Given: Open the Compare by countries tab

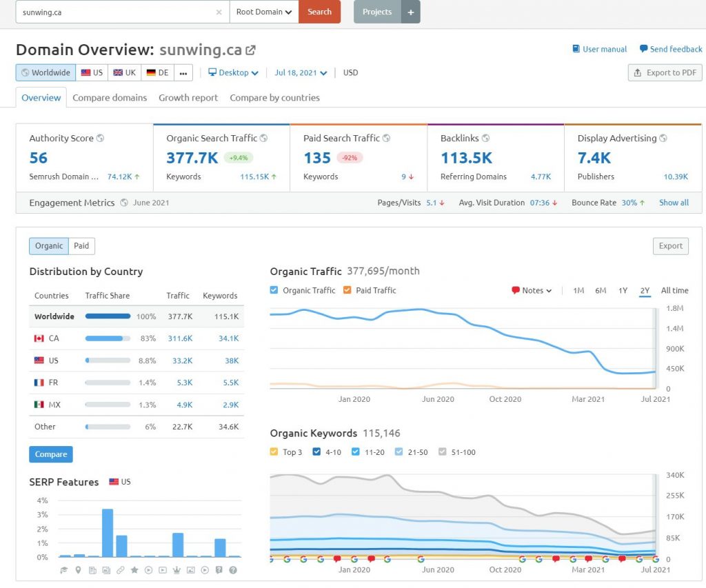Looking at the screenshot, I should pos(274,98).
